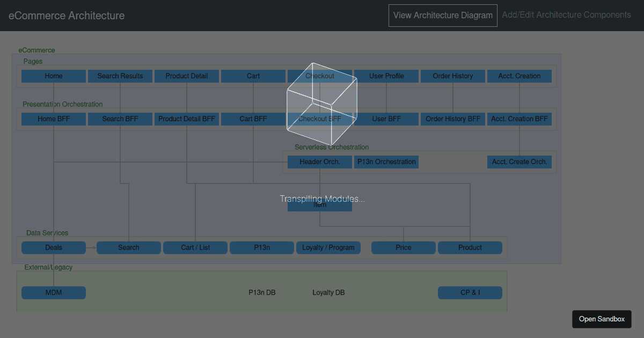Select the Home page node
The width and height of the screenshot is (644, 338).
(x=53, y=76)
